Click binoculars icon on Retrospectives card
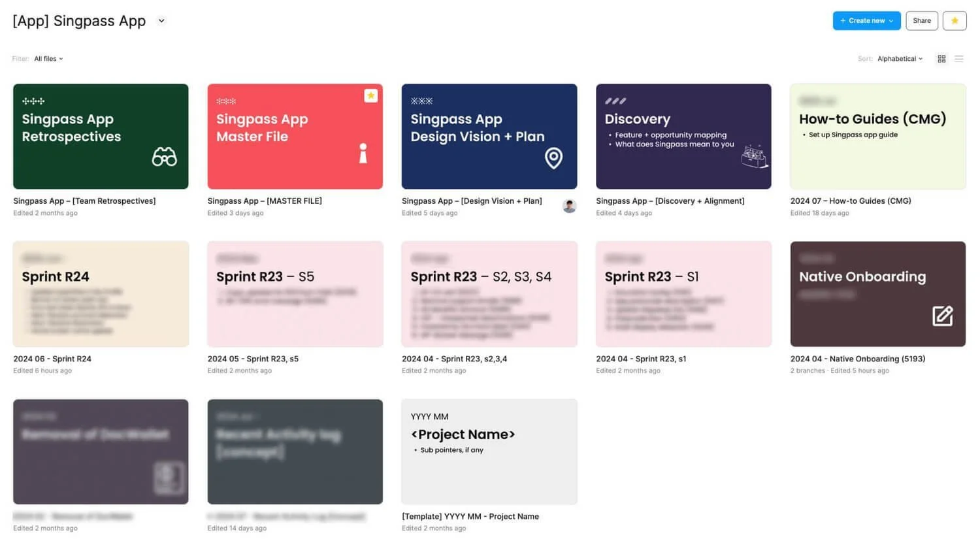This screenshot has width=980, height=539. (x=165, y=157)
